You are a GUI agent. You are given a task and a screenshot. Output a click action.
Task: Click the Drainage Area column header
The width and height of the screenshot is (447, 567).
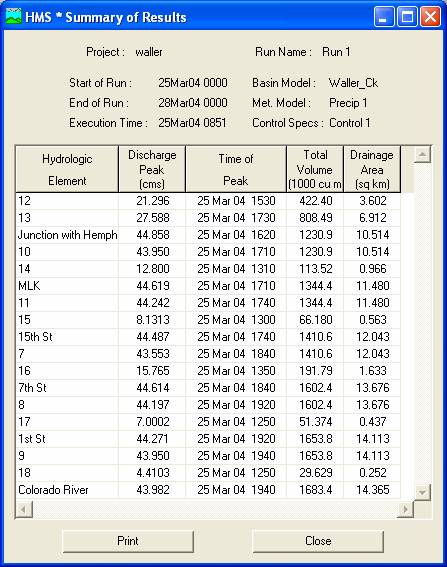(372, 169)
